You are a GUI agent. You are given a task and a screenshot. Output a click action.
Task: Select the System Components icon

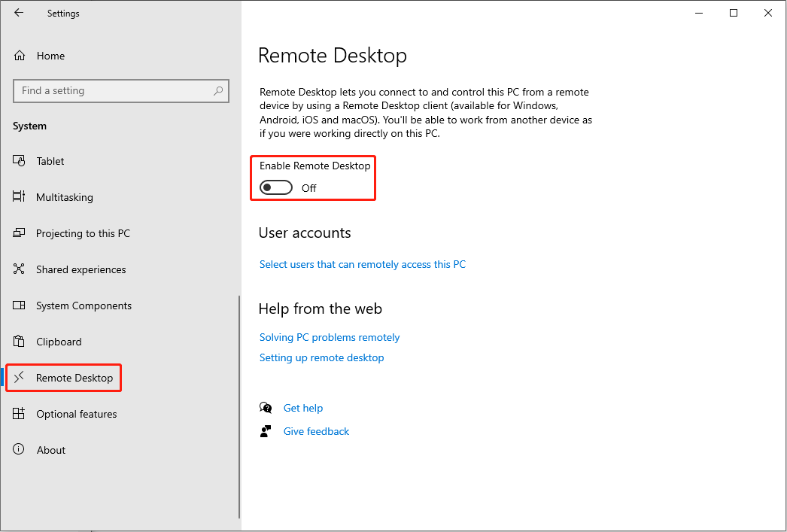tap(18, 305)
